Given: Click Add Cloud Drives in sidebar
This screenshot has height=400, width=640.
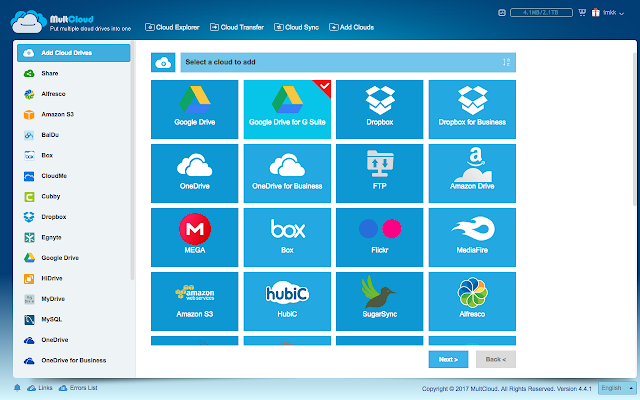Looking at the screenshot, I should [73, 53].
